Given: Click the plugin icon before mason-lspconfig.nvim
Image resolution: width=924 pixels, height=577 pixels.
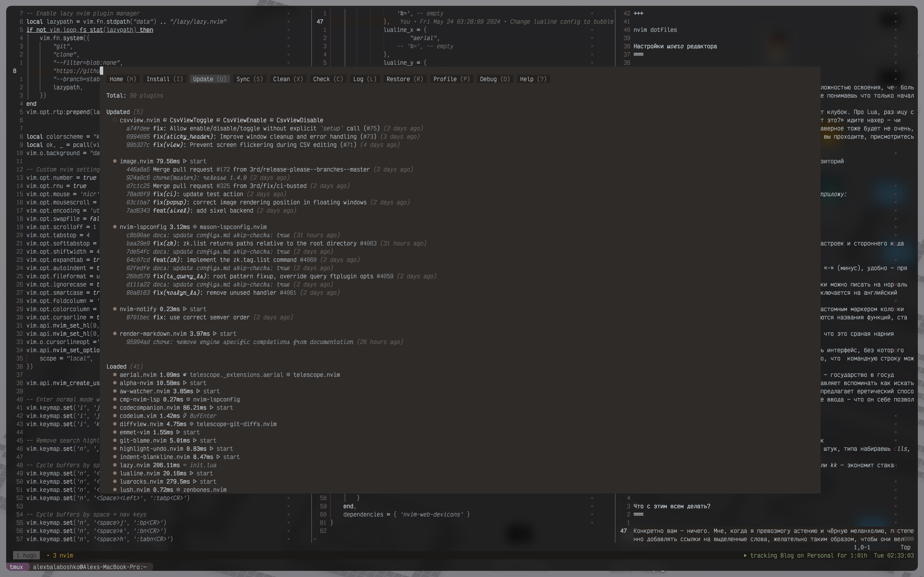Looking at the screenshot, I should point(195,227).
